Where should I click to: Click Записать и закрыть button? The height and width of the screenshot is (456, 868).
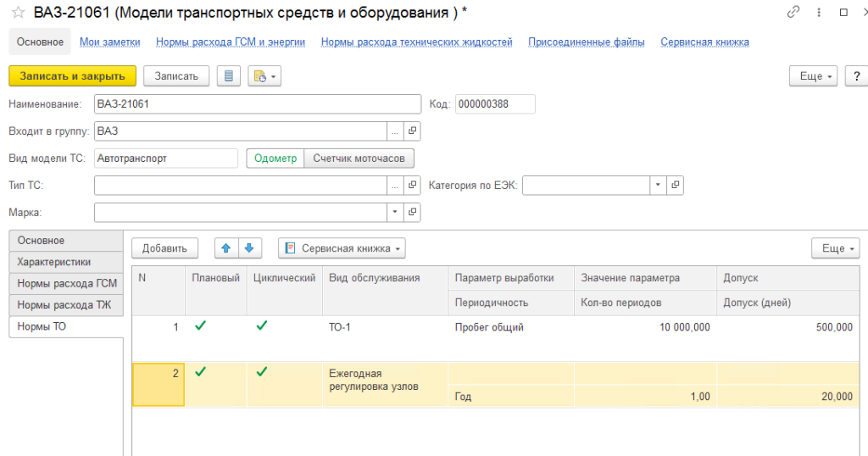point(73,76)
